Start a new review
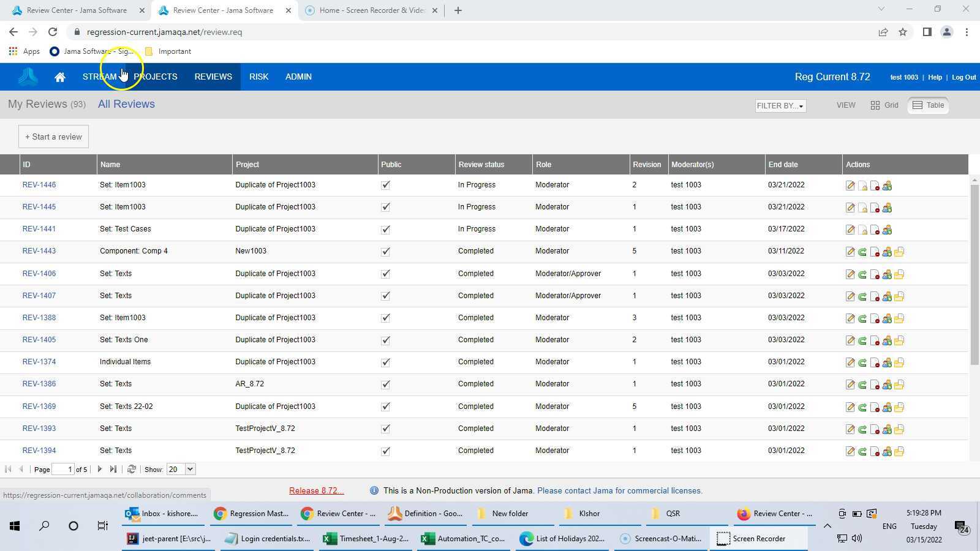980x551 pixels. tap(53, 137)
